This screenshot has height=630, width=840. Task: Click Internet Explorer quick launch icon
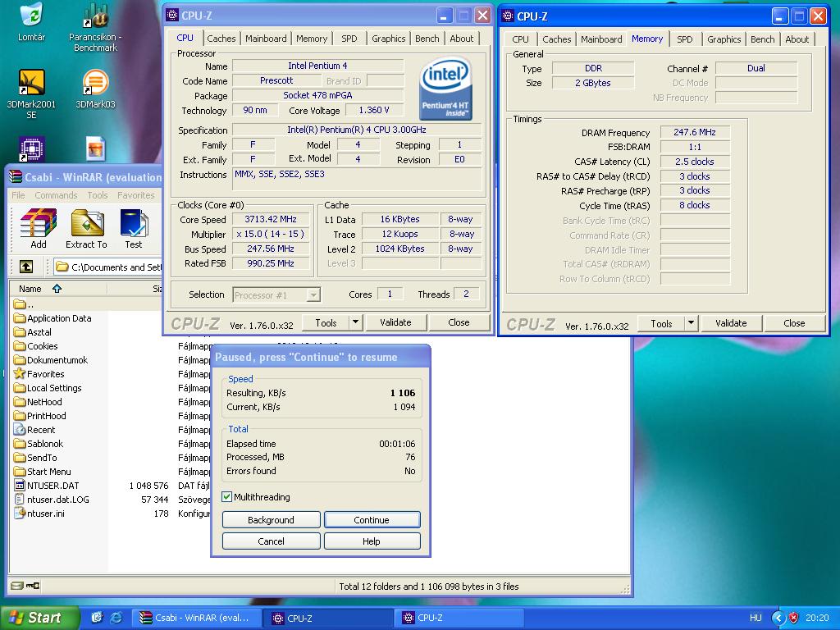click(116, 618)
